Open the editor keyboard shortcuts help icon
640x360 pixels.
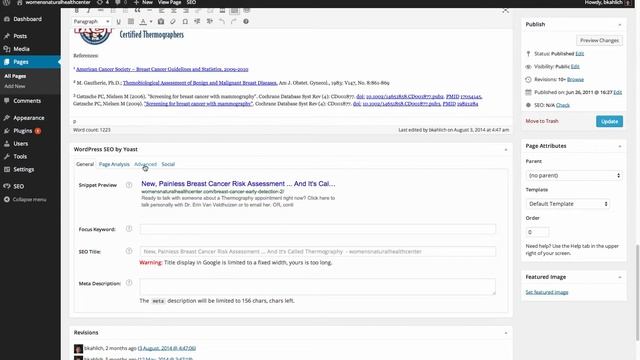click(246, 22)
